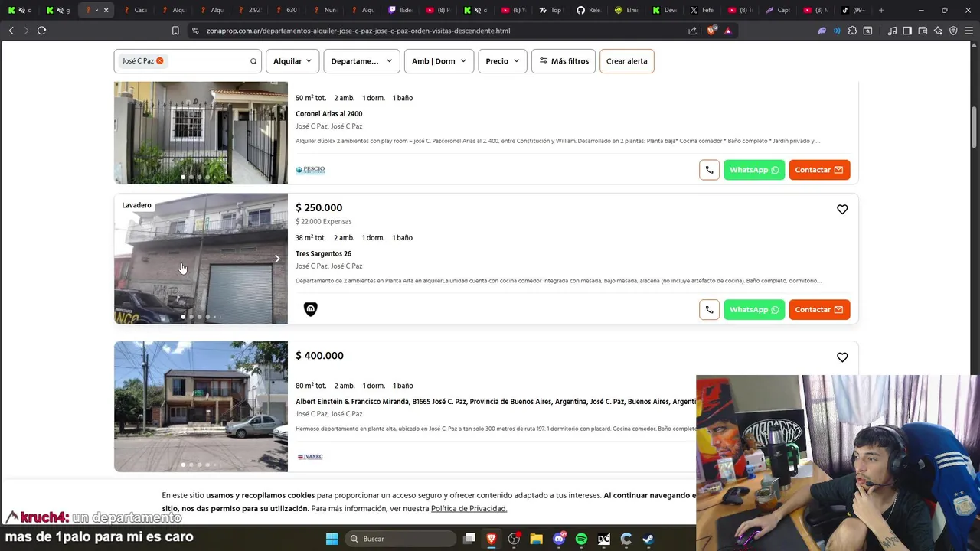WhatsApp the Coronel Arias al 2400 listing
Screen dimensions: 980x551
tap(754, 170)
